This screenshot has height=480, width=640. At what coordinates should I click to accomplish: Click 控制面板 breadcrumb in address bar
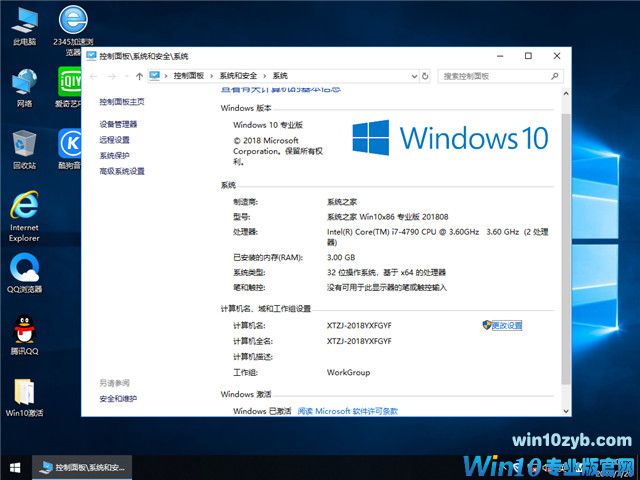coord(189,76)
